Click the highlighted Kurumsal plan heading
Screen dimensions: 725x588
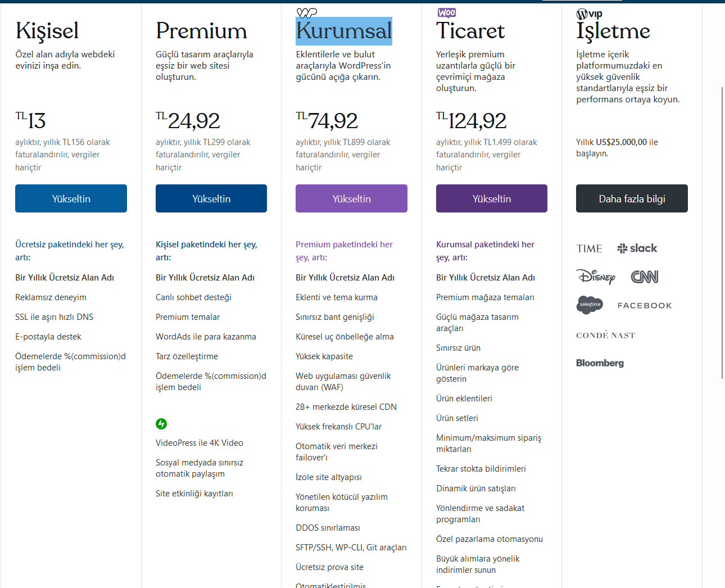pyautogui.click(x=344, y=31)
